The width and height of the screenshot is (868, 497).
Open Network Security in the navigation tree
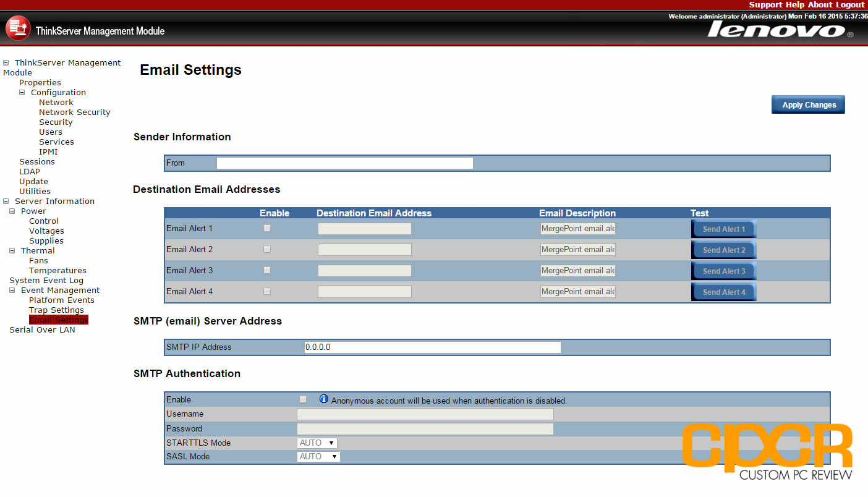point(75,112)
